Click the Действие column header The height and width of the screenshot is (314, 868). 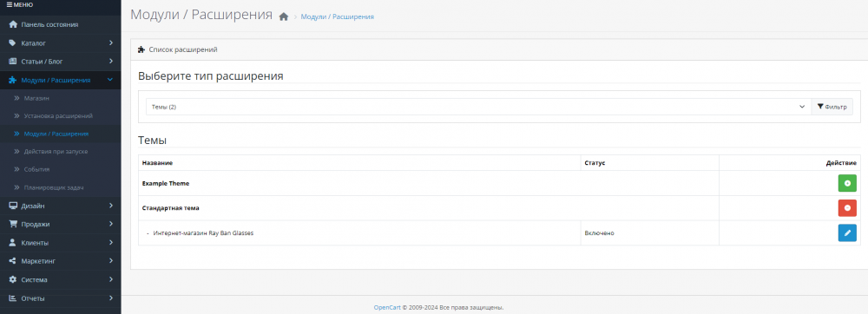tap(841, 163)
